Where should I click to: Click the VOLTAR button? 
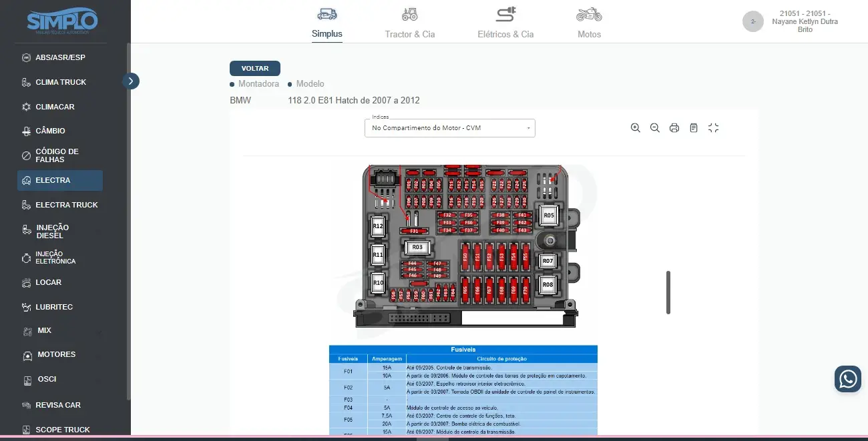click(255, 68)
